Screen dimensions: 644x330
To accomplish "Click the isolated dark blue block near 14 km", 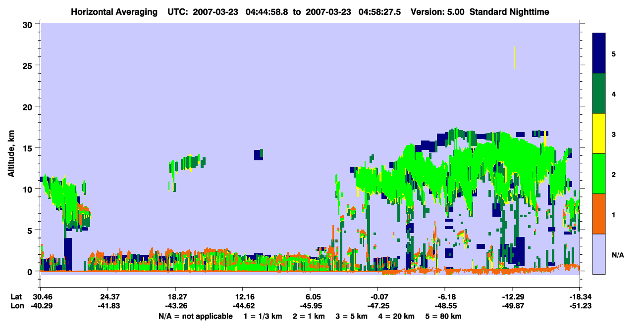I will click(x=258, y=154).
